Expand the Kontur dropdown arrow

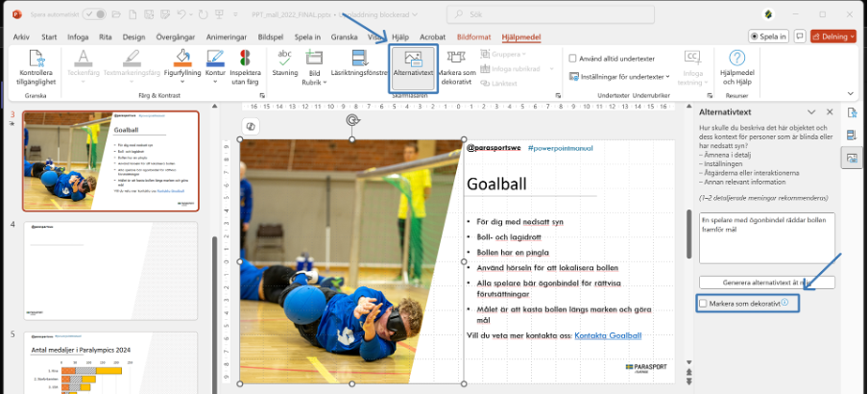pyautogui.click(x=215, y=82)
